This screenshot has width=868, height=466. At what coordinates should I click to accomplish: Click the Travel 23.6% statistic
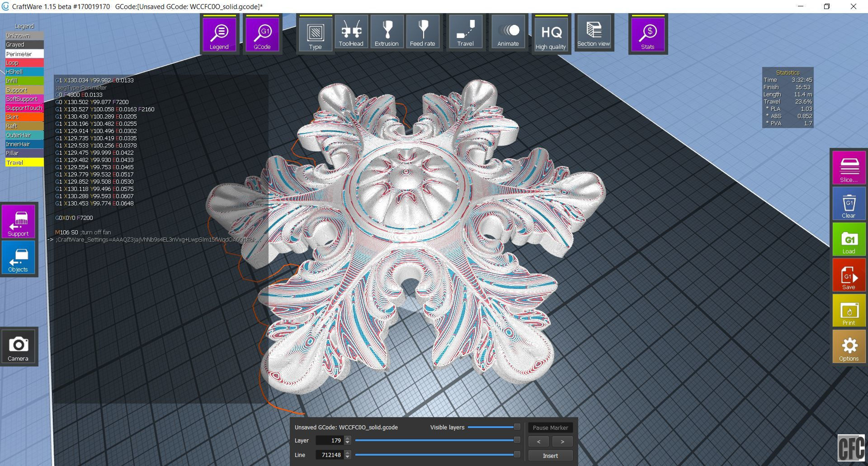click(x=788, y=102)
